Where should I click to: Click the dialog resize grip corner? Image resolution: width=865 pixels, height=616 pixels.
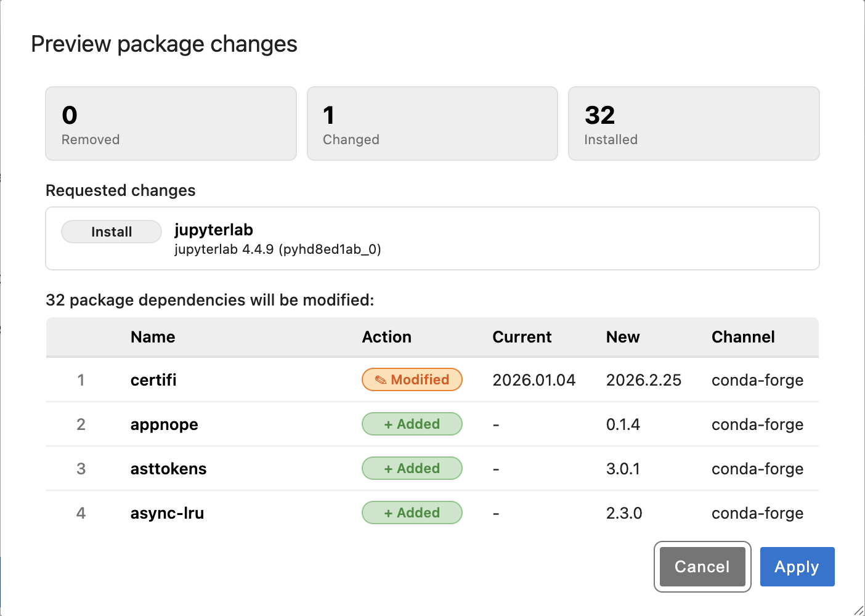coord(858,610)
